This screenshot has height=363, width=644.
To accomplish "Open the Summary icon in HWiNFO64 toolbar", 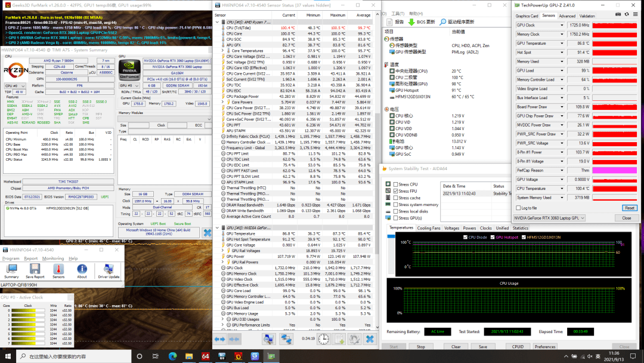I will coord(11,270).
